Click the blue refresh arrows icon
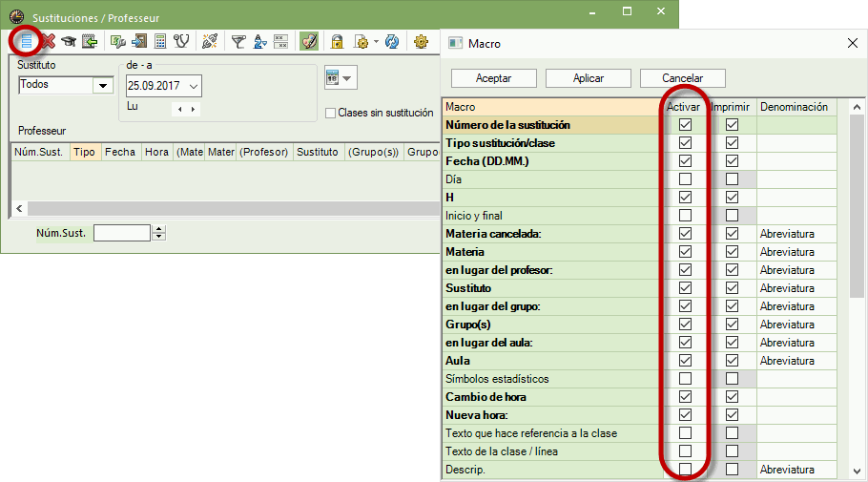Image resolution: width=868 pixels, height=482 pixels. (392, 42)
